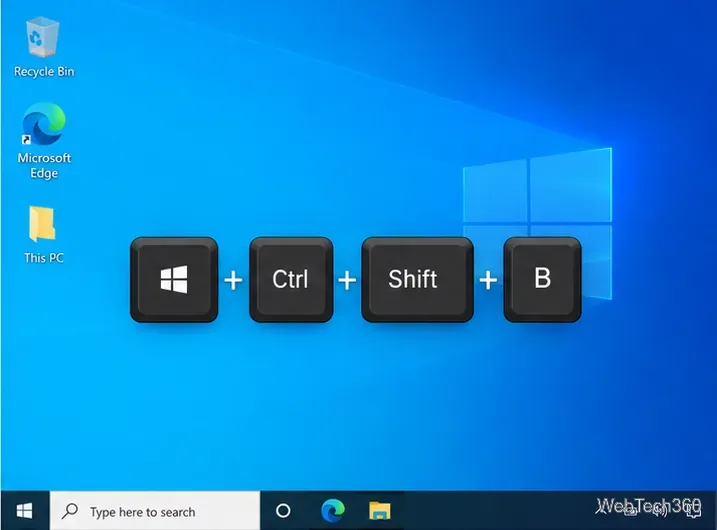Viewport: 717px width, 530px height.
Task: Select the Recycle Bin desktop icon
Action: tap(43, 47)
